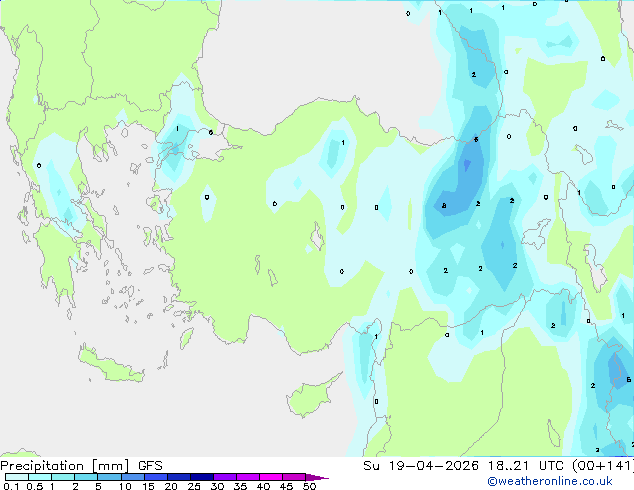
Task: Select the 2–5 mm legend swatch
Action: pos(86,477)
